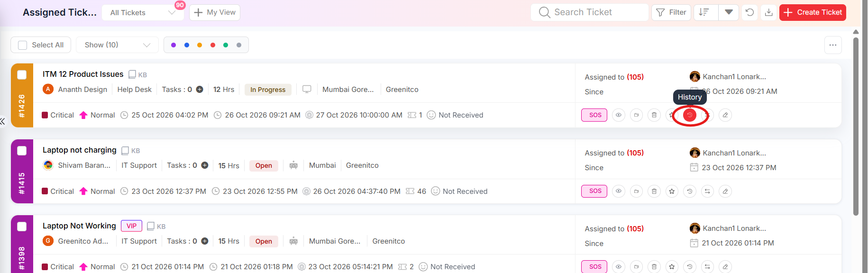This screenshot has height=273, width=868.
Task: Edit the ITM 12 Product Issues ticket
Action: [x=725, y=115]
